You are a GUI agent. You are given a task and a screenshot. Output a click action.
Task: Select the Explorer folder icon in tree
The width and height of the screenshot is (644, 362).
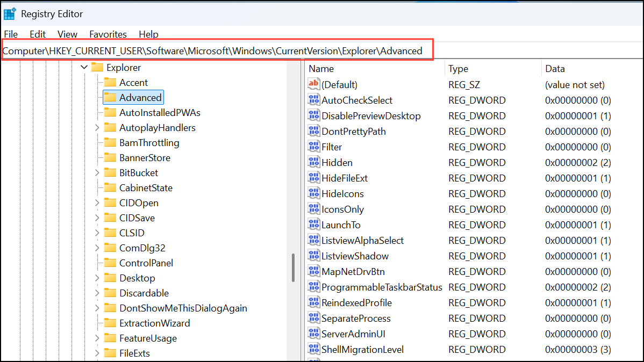[97, 67]
